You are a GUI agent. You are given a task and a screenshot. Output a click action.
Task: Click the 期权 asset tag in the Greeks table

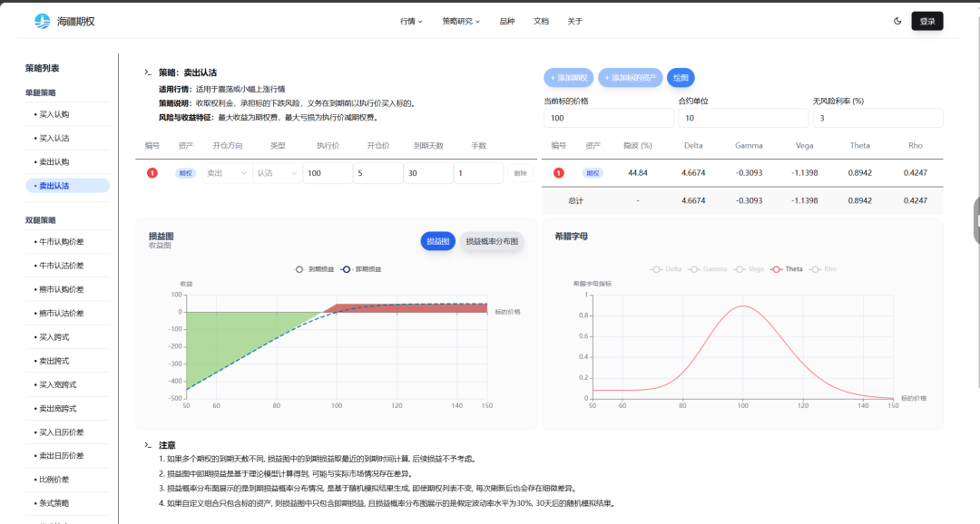[593, 173]
